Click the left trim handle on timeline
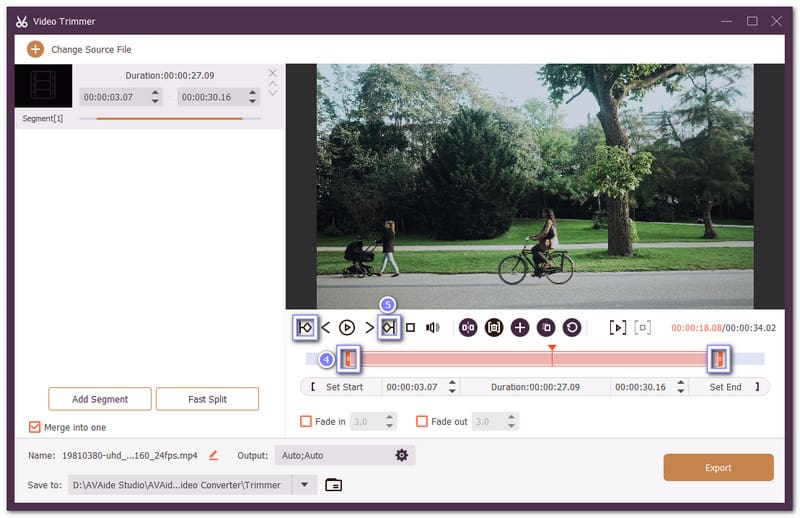This screenshot has width=800, height=518. [349, 358]
